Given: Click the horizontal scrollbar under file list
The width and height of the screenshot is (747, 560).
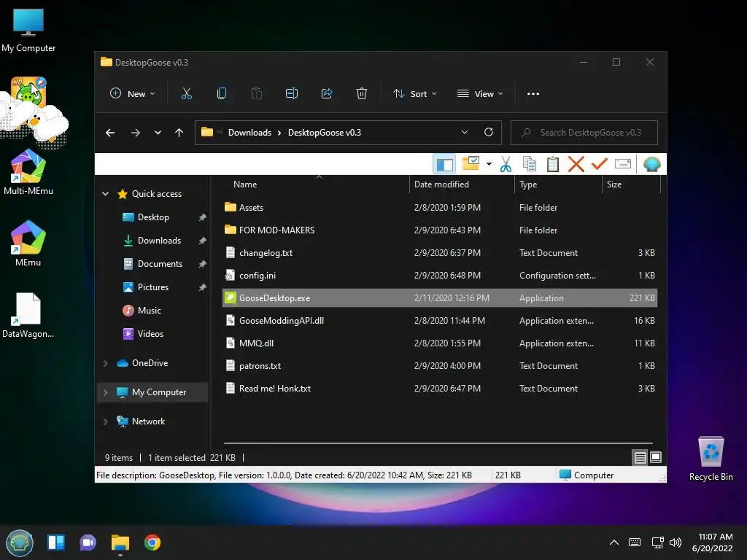Looking at the screenshot, I should tap(438, 443).
